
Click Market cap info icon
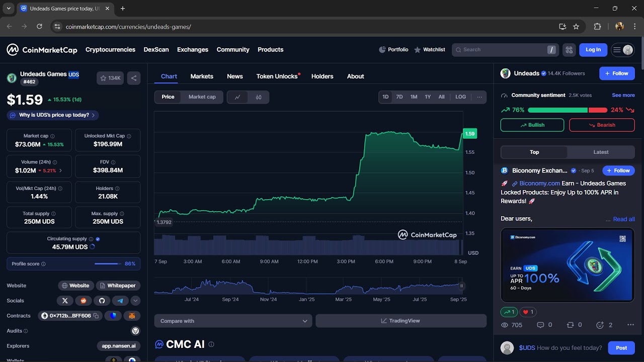(52, 136)
